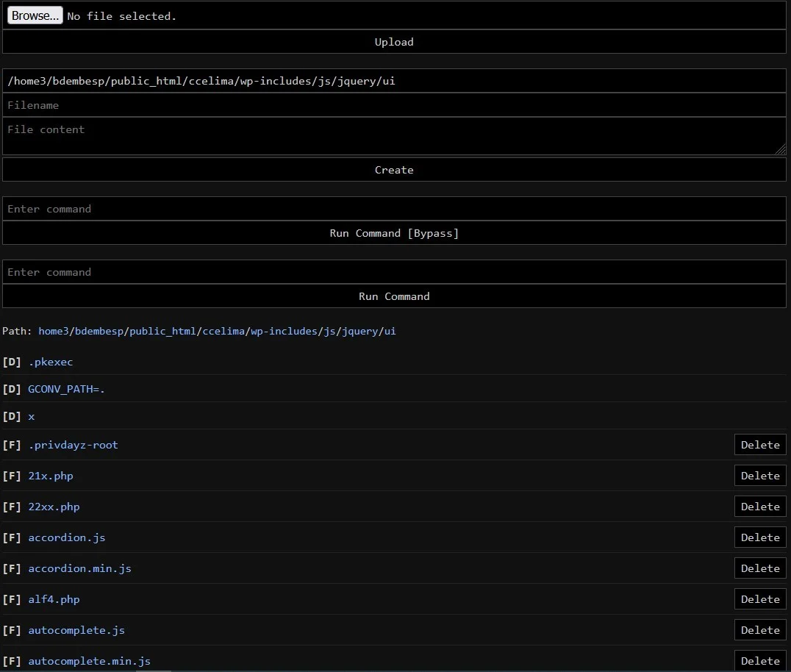The width and height of the screenshot is (791, 672).
Task: Delete the 22xx.php file
Action: point(760,506)
